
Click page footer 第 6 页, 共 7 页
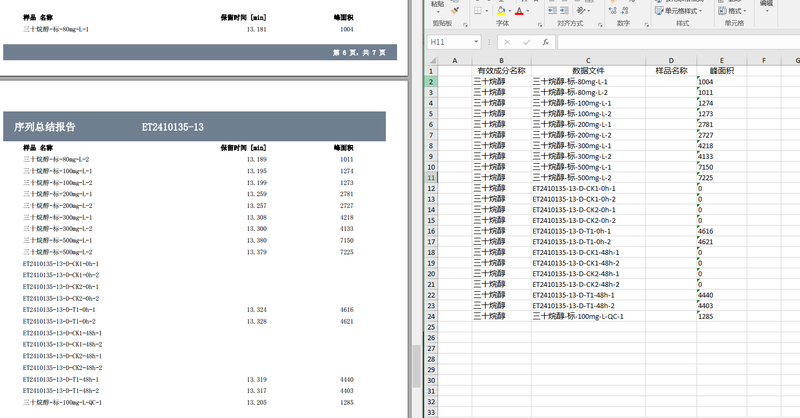click(359, 53)
